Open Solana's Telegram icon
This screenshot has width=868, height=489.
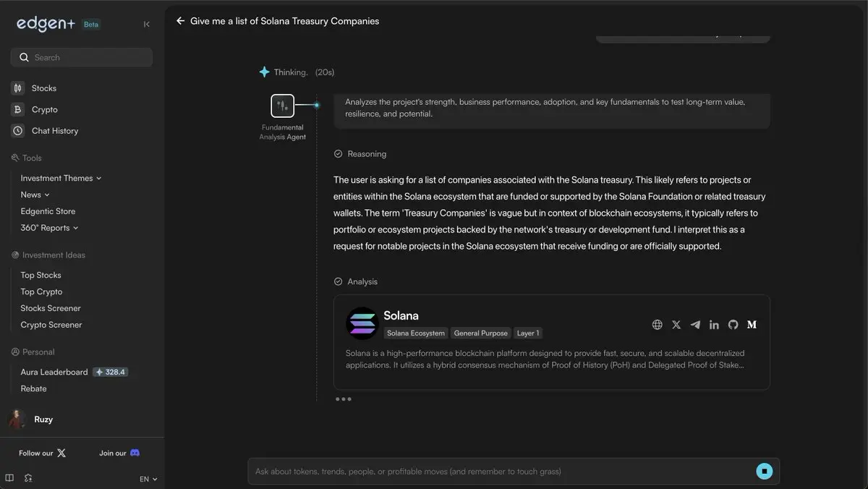[x=695, y=325]
